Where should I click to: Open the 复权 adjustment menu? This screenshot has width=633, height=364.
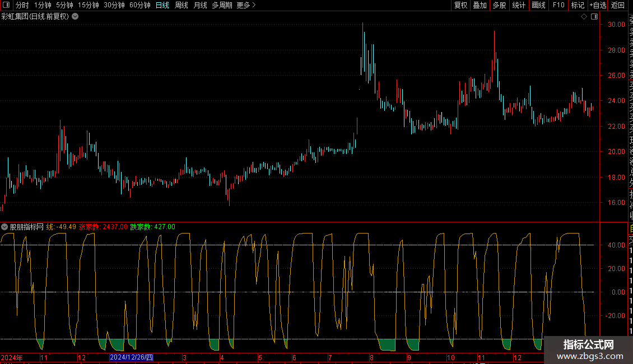pos(460,5)
